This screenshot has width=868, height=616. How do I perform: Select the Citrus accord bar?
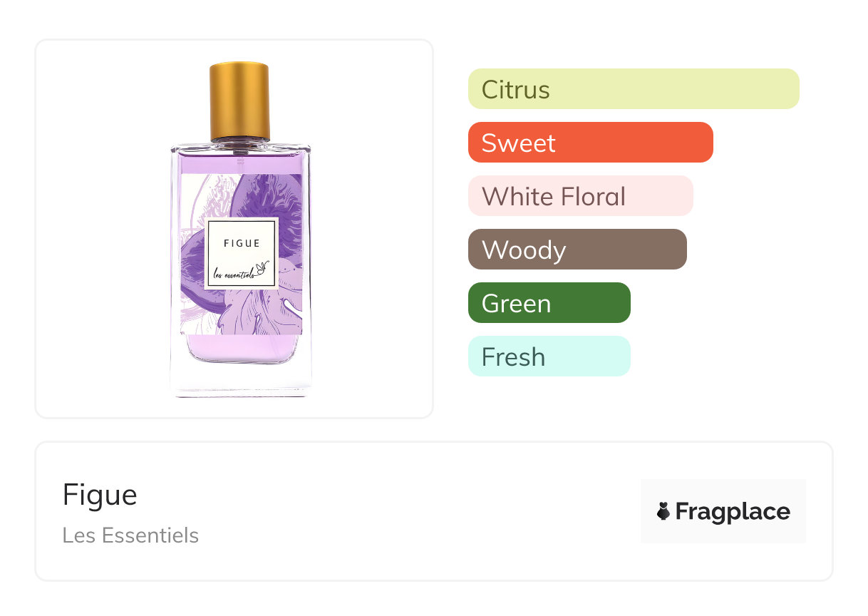[x=633, y=89]
